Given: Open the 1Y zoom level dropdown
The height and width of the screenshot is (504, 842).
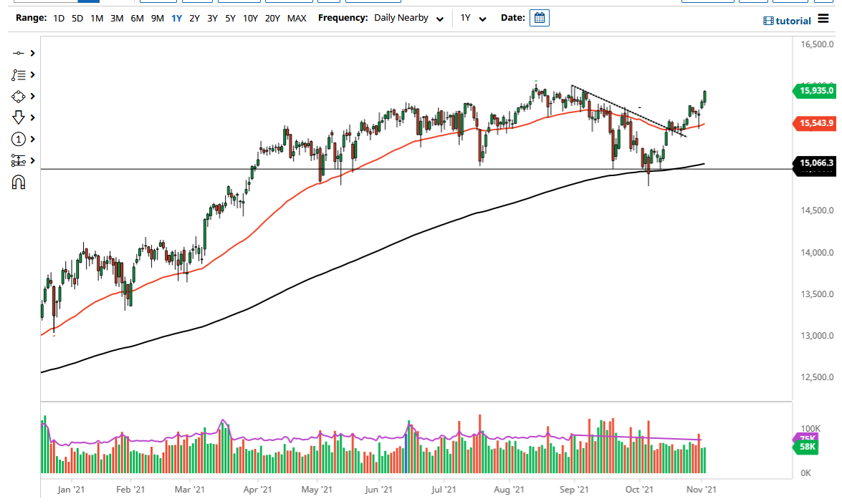Looking at the screenshot, I should (x=474, y=18).
